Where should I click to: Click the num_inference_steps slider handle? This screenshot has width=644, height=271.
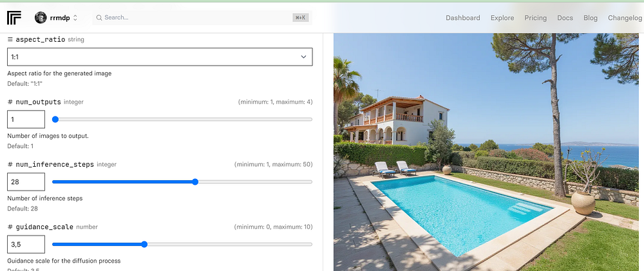pos(195,182)
